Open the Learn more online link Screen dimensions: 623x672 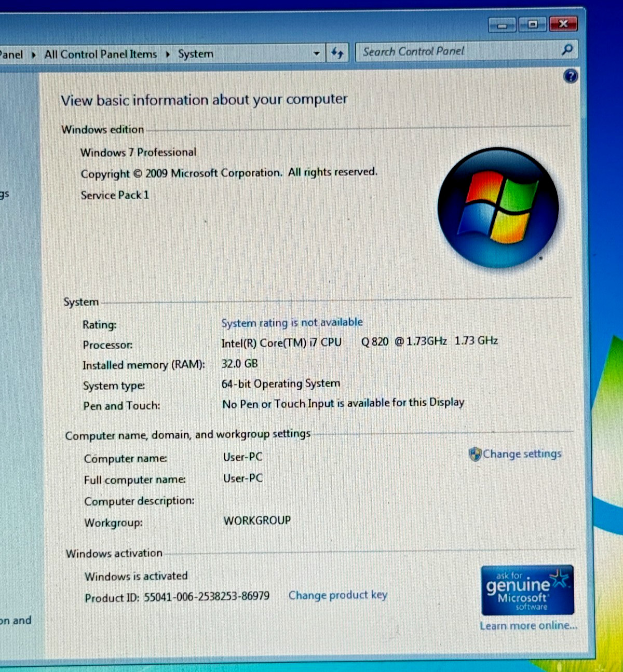[528, 625]
